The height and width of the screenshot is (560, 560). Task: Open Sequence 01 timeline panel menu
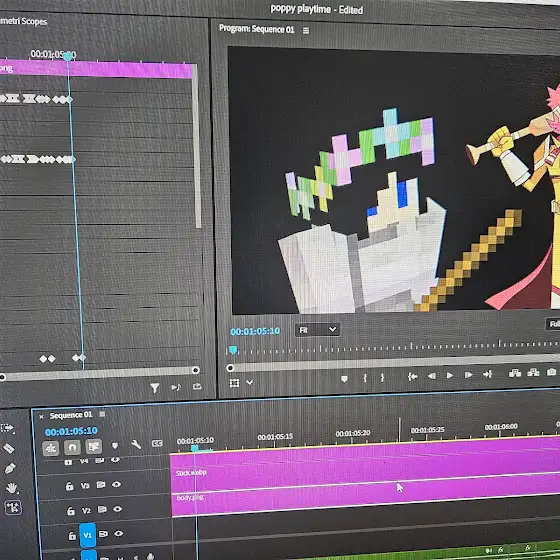(102, 414)
